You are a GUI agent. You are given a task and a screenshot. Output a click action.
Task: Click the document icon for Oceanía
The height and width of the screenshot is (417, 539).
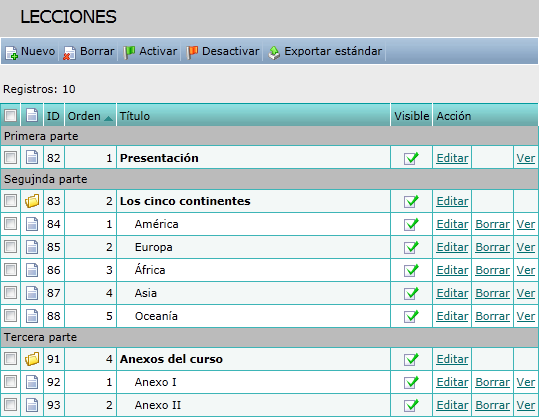point(32,316)
